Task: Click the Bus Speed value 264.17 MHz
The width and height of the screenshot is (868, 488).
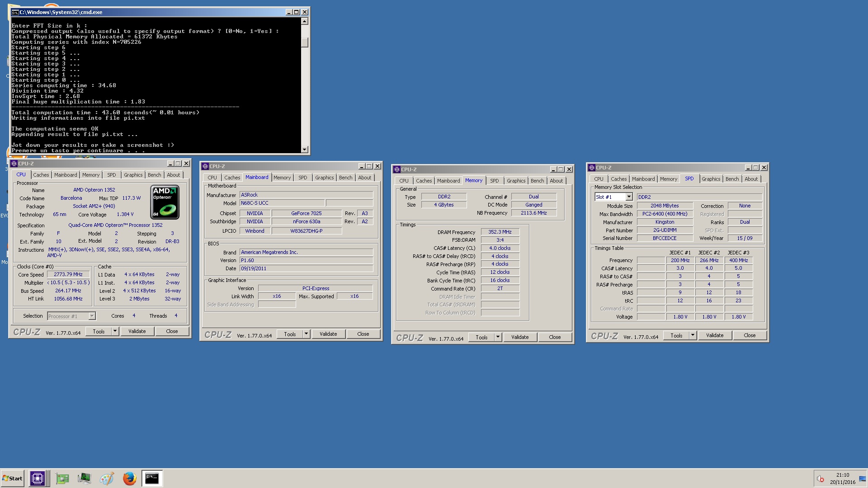Action: tap(68, 291)
